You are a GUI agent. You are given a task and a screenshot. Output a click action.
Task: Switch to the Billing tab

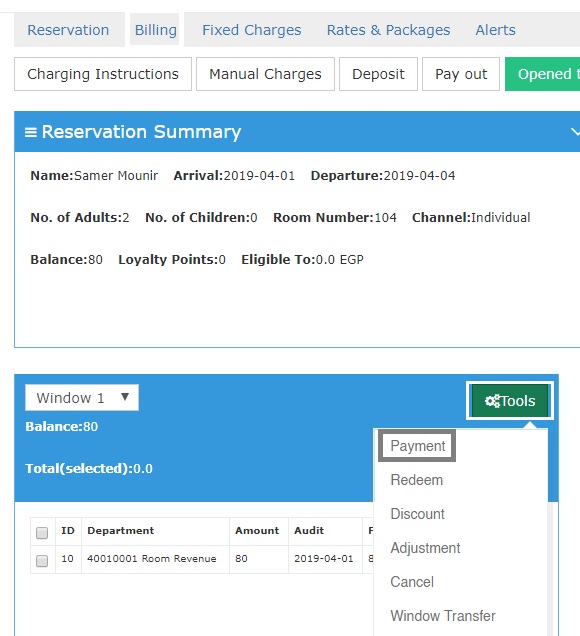(155, 30)
